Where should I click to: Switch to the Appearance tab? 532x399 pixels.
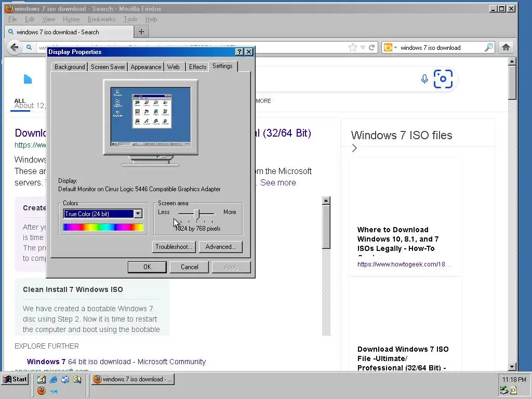click(146, 67)
